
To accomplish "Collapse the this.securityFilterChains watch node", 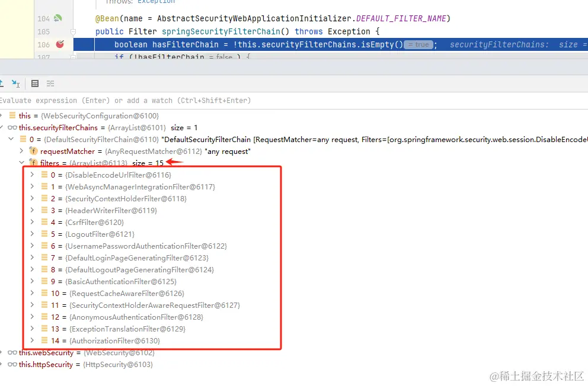I will [2, 127].
